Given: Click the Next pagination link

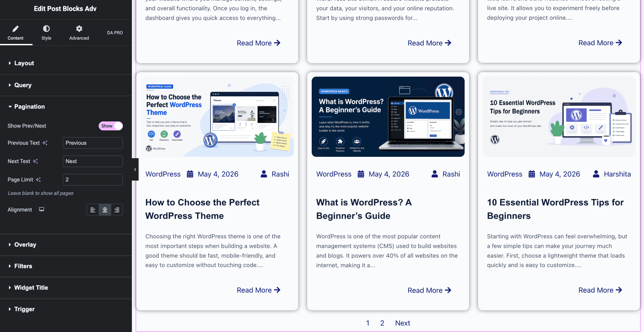Looking at the screenshot, I should [403, 323].
